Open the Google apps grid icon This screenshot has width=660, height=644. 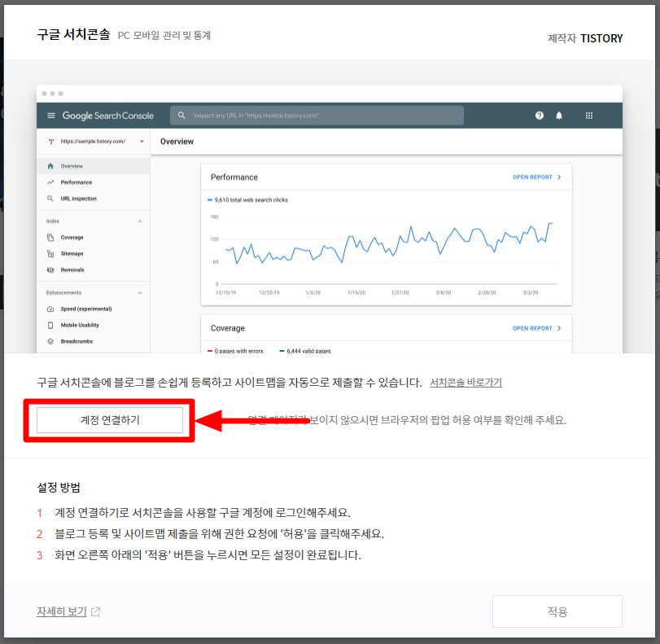(x=589, y=116)
